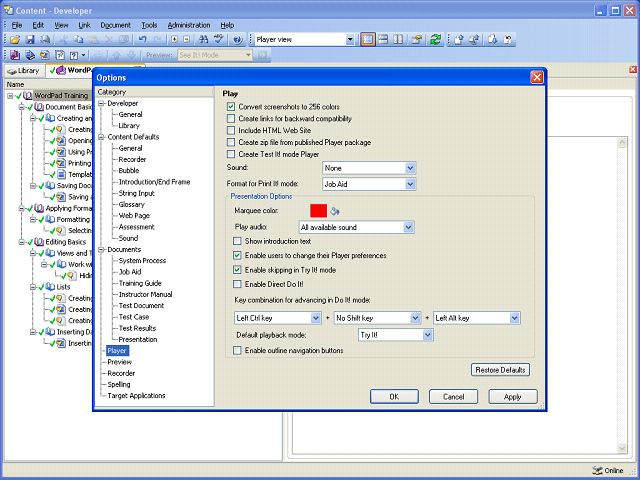Click the Cancel Check Out icon
This screenshot has width=640, height=480.
[x=508, y=40]
